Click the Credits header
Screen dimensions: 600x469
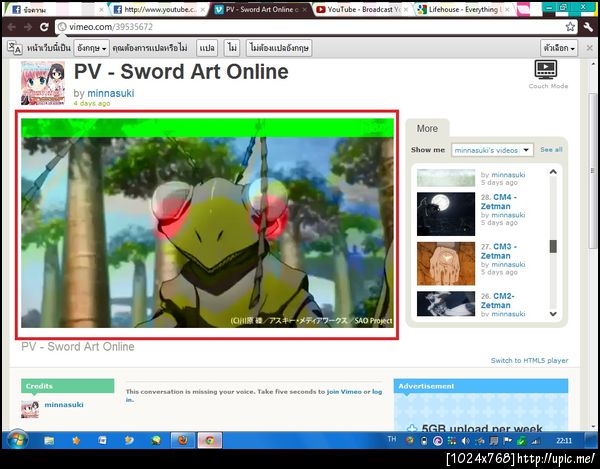[x=67, y=386]
